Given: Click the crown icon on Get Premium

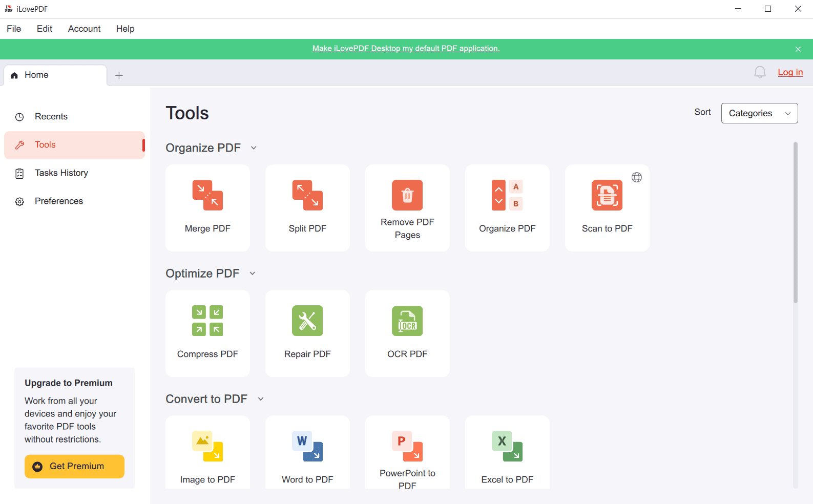Looking at the screenshot, I should point(37,467).
